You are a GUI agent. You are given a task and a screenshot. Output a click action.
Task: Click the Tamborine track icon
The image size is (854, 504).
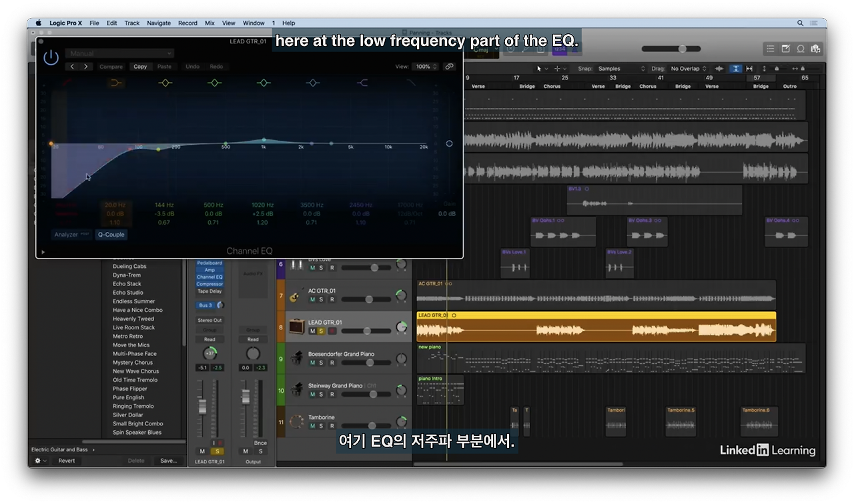click(297, 422)
